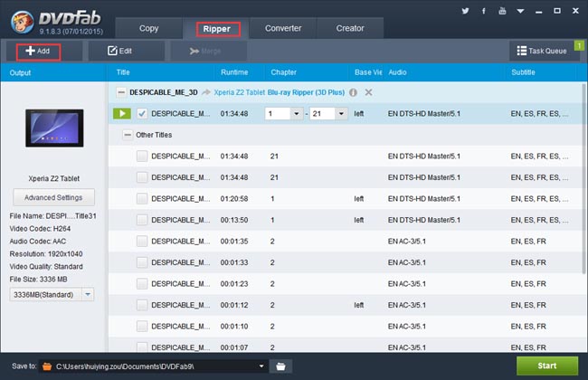This screenshot has width=588, height=380.
Task: Switch to the Ripper tab
Action: [217, 29]
